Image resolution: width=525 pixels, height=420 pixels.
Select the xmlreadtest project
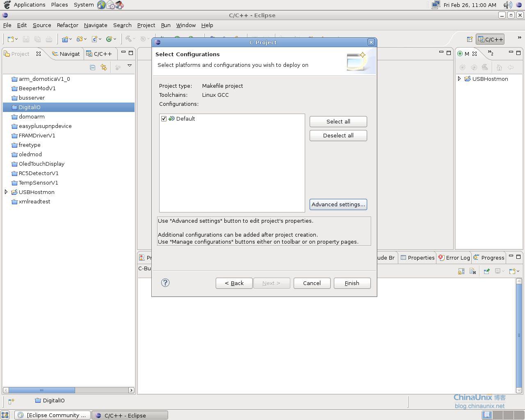click(x=34, y=201)
